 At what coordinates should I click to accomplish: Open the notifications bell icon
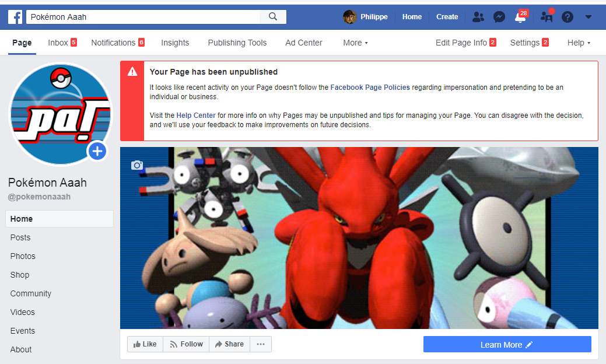point(520,17)
